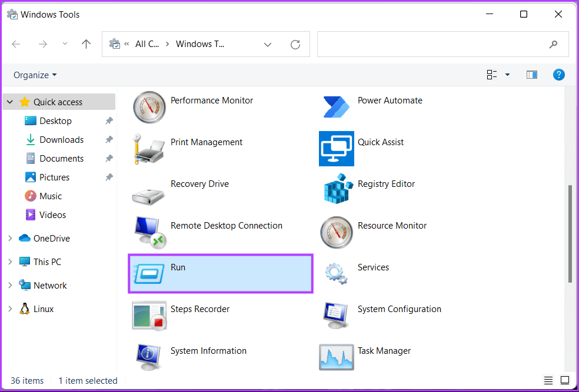Click the vertical scrollbar thumb
This screenshot has width=579, height=392.
click(x=571, y=234)
